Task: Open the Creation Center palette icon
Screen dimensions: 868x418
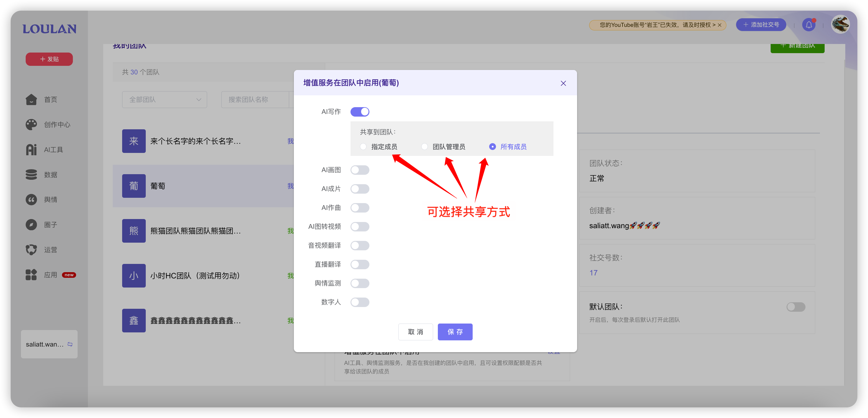Action: click(x=31, y=124)
